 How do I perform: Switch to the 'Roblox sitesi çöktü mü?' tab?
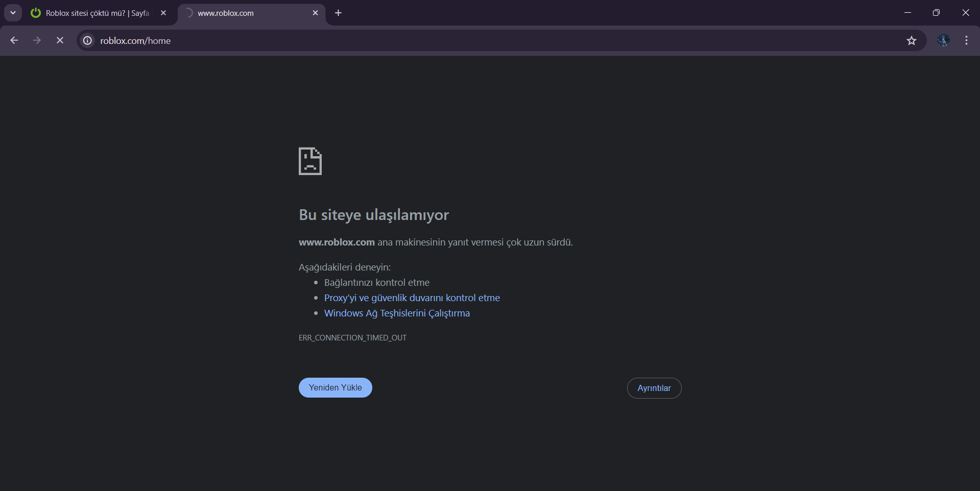point(98,13)
